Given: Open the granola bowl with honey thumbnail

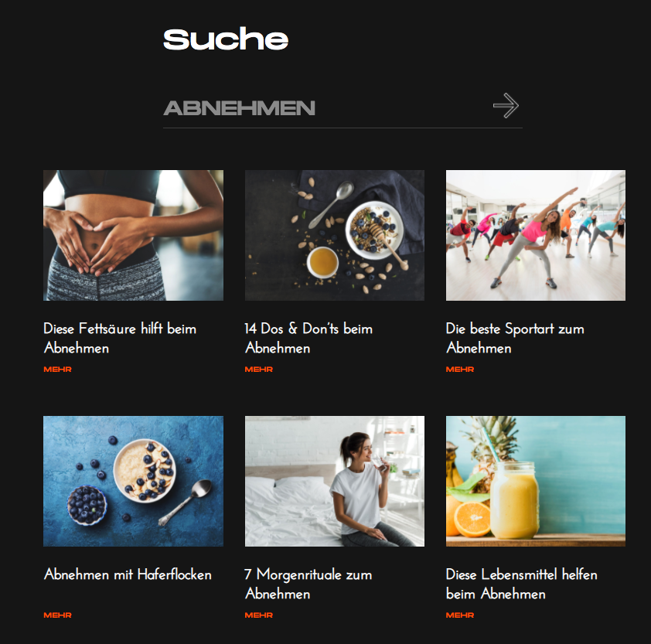Looking at the screenshot, I should (x=335, y=235).
